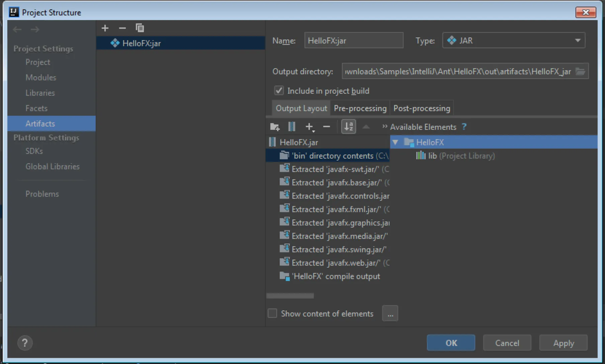
Task: Create a new archive in output layout
Action: [292, 127]
